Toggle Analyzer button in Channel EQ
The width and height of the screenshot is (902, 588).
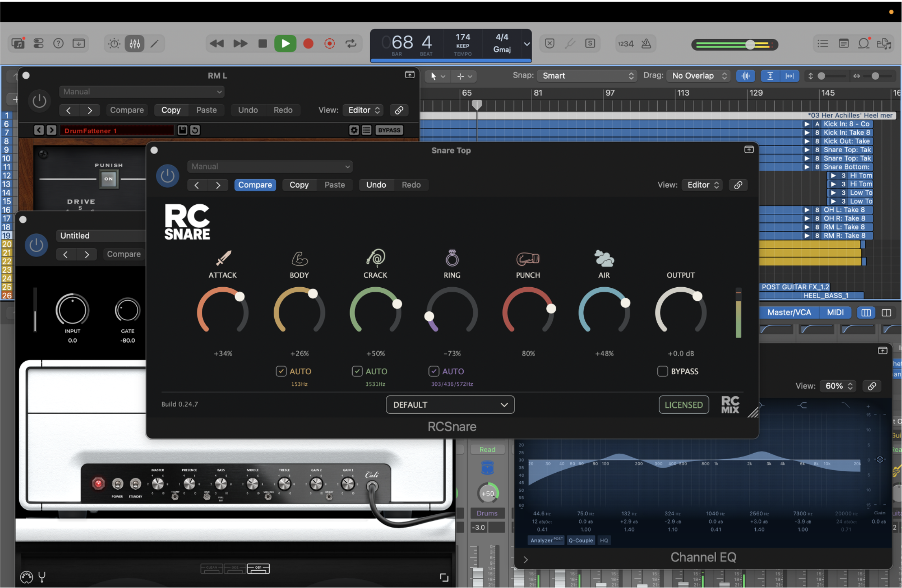(x=546, y=540)
